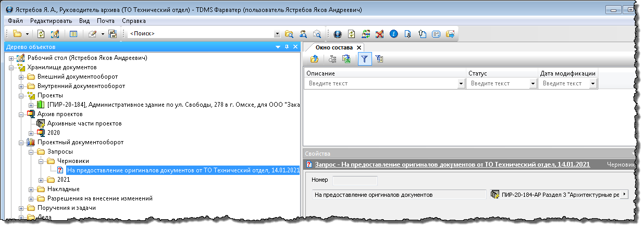Expand the Накладные folder
This screenshot has height=227, width=644.
[31, 189]
